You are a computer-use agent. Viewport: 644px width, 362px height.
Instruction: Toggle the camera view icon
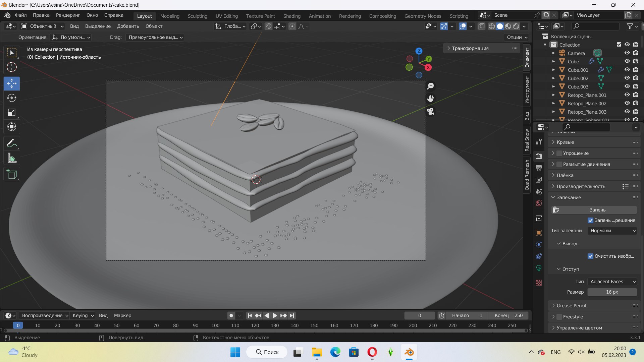[x=430, y=111]
